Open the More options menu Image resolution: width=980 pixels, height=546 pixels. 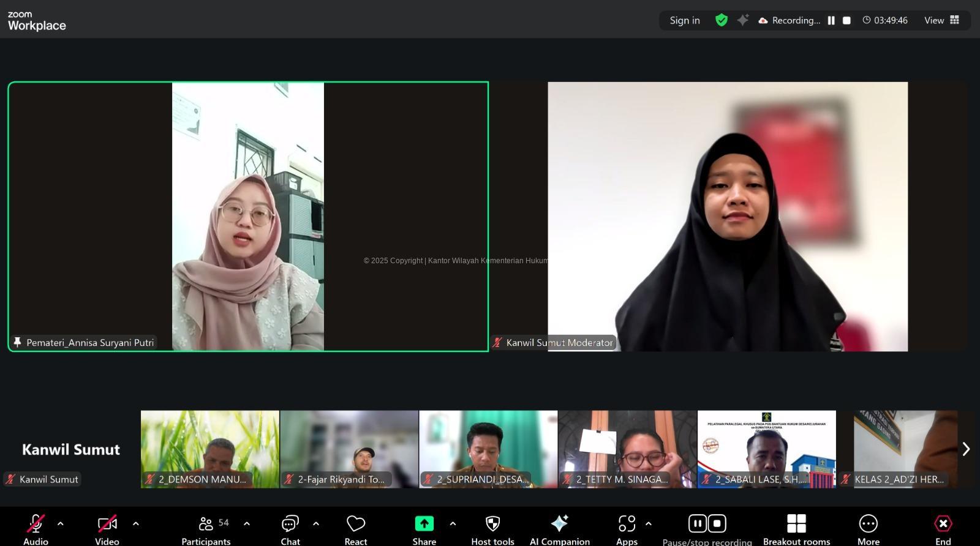coord(868,524)
